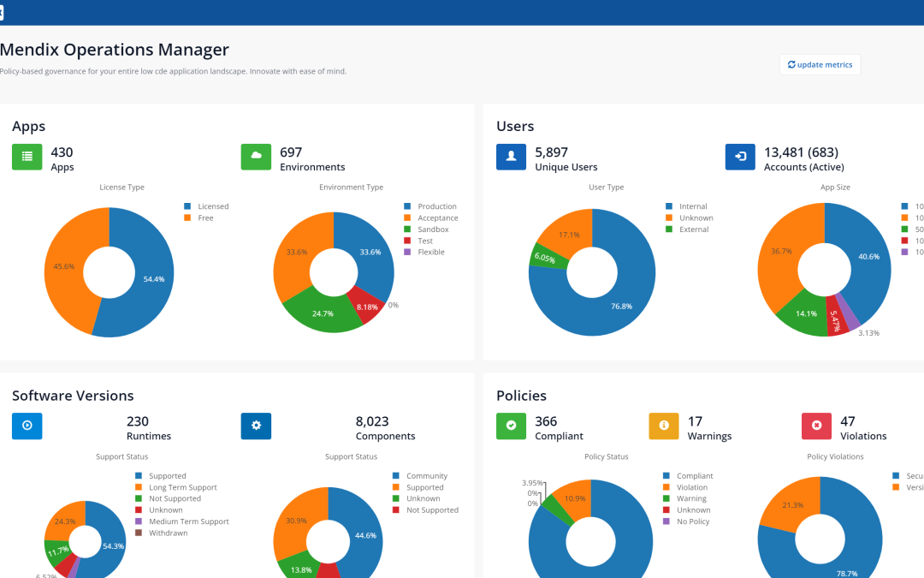Image resolution: width=924 pixels, height=578 pixels.
Task: Hide Long Term Support legend entry
Action: pyautogui.click(x=182, y=487)
